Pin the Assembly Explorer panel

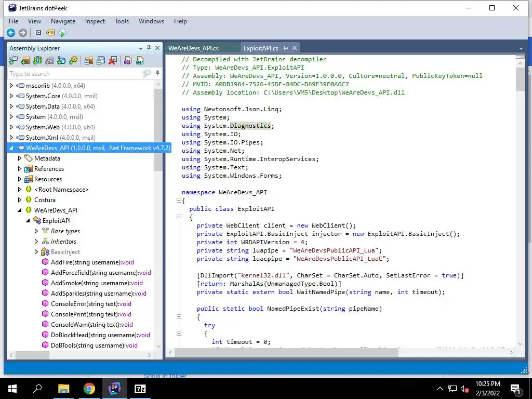click(149, 48)
